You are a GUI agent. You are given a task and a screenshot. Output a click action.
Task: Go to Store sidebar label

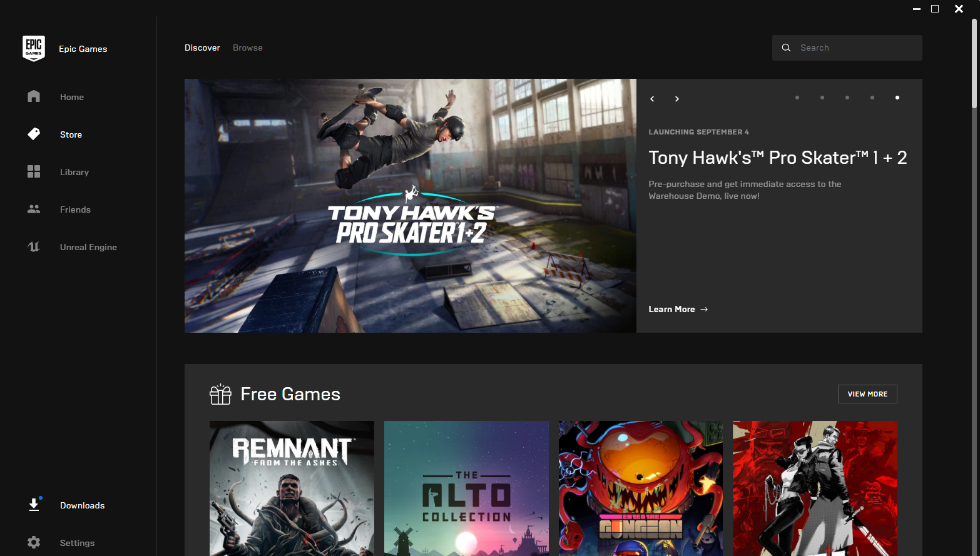point(71,134)
